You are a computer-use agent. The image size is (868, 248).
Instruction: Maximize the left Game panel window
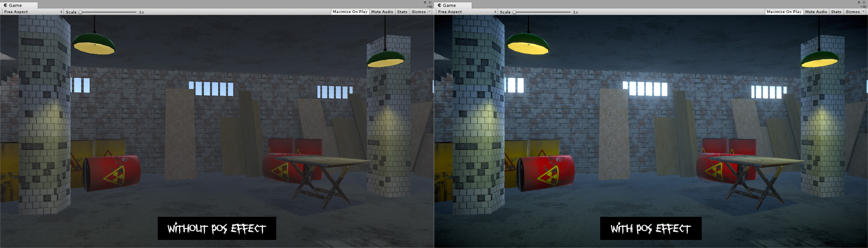[x=425, y=2]
